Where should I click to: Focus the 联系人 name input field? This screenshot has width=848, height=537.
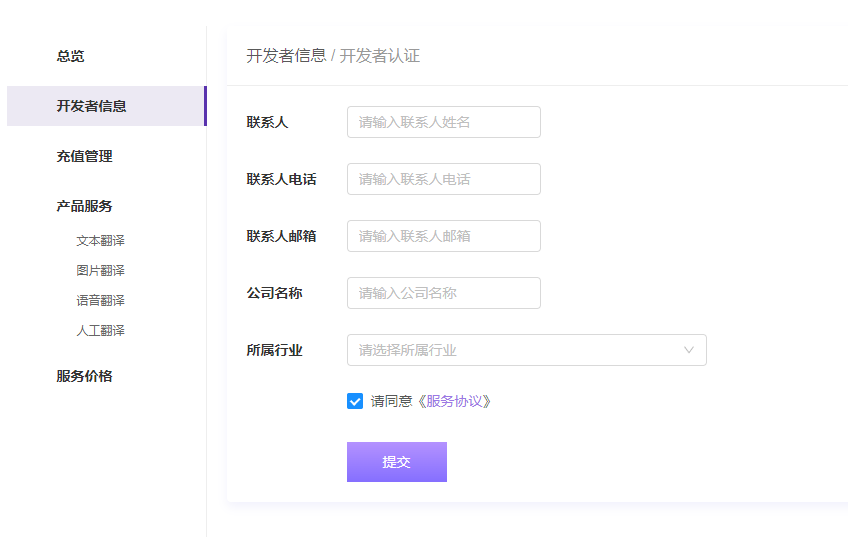(x=443, y=122)
